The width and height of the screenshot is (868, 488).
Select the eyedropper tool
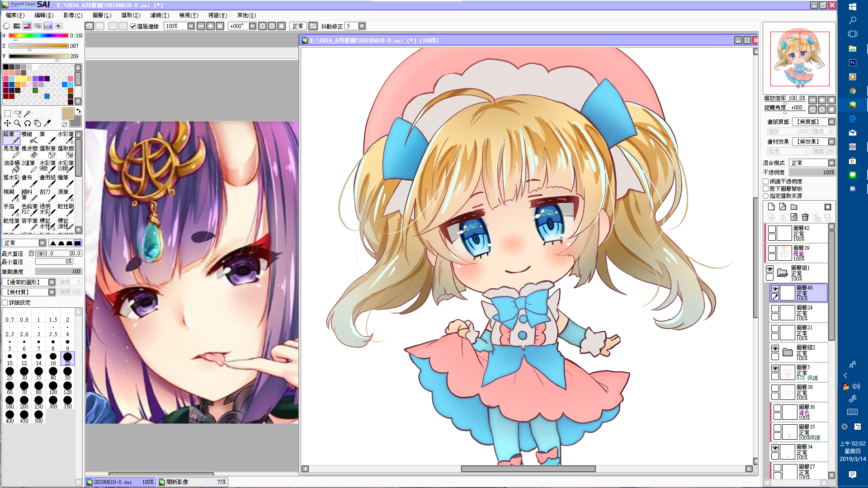(x=47, y=123)
